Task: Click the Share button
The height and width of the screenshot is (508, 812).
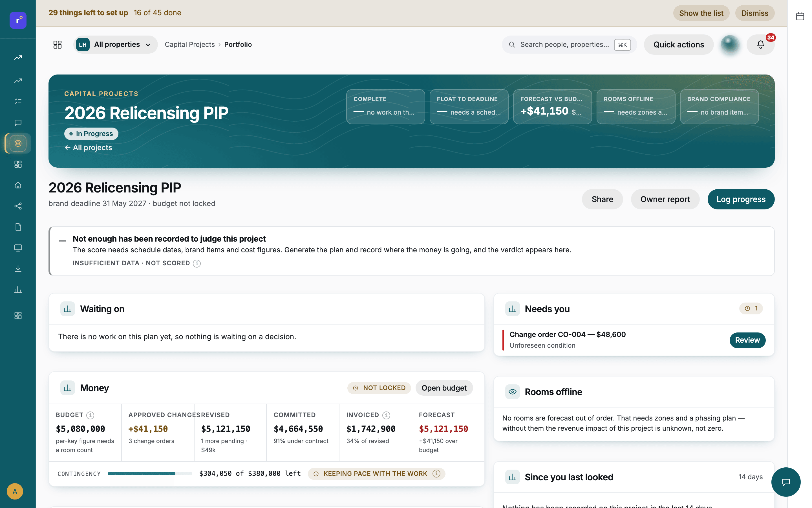Action: tap(602, 199)
